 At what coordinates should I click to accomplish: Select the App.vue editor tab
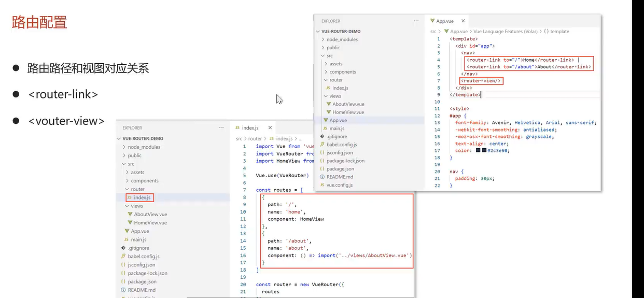(x=445, y=21)
